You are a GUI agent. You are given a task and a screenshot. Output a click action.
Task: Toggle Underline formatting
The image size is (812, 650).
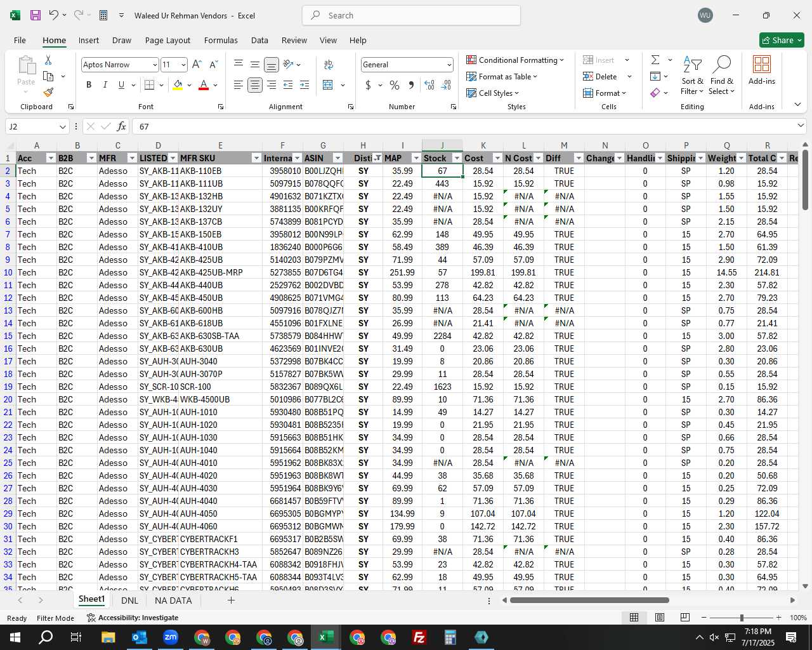pos(121,84)
